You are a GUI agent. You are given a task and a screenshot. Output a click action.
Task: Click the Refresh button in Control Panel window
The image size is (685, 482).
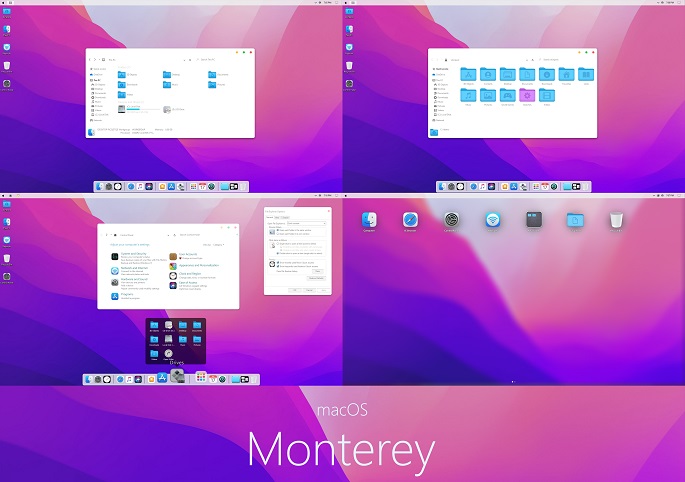[x=174, y=235]
